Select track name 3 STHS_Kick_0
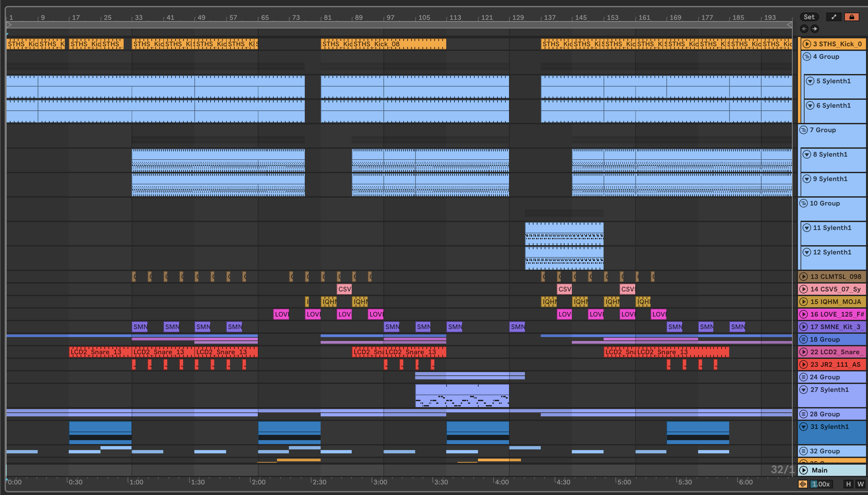868x495 pixels. 837,44
